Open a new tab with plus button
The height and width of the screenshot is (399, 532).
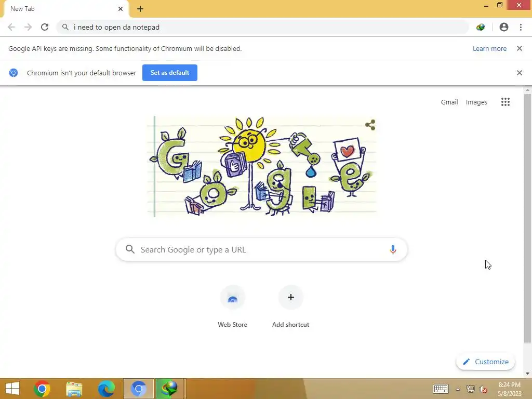(x=140, y=9)
